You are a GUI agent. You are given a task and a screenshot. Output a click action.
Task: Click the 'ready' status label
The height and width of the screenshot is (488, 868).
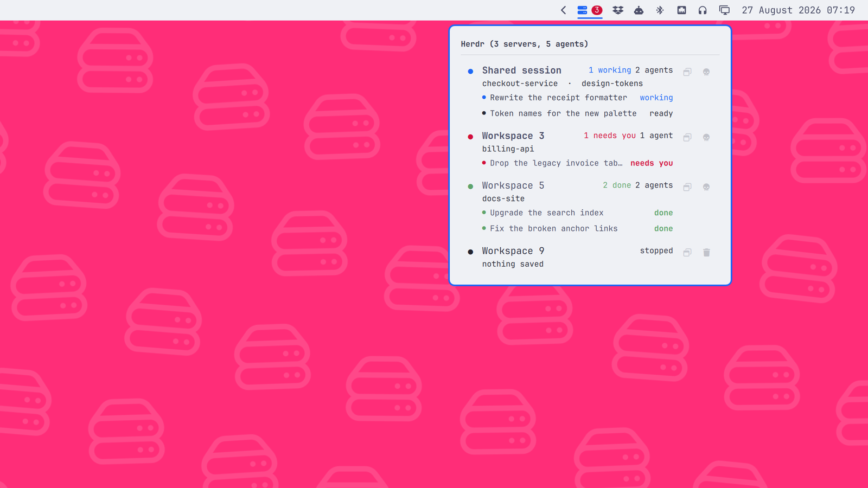(661, 113)
